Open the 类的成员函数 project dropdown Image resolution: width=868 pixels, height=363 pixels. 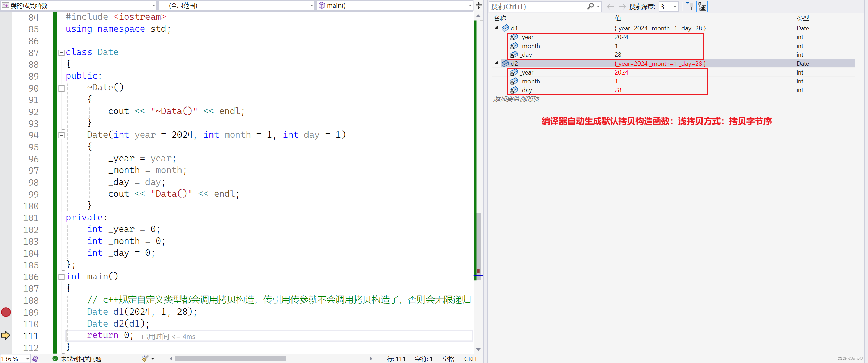pyautogui.click(x=154, y=5)
